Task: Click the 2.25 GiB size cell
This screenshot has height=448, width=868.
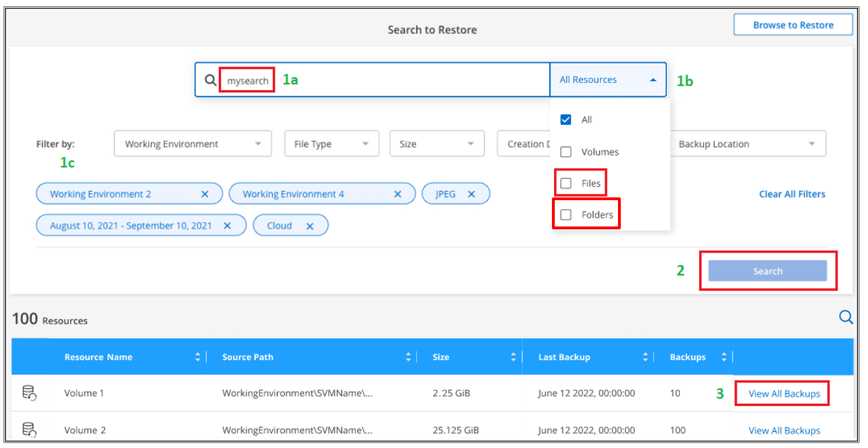Action: (x=451, y=393)
